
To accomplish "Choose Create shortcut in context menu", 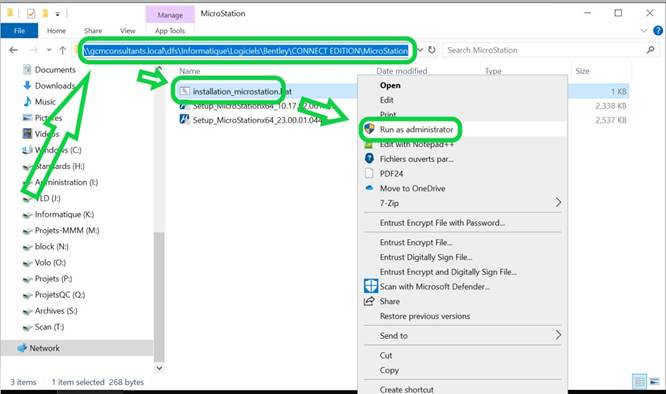I will 406,389.
